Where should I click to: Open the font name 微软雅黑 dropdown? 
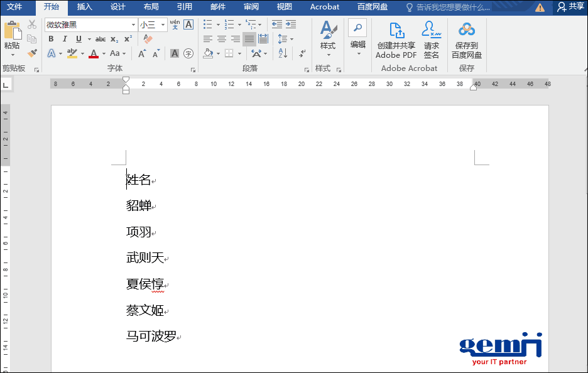[133, 25]
